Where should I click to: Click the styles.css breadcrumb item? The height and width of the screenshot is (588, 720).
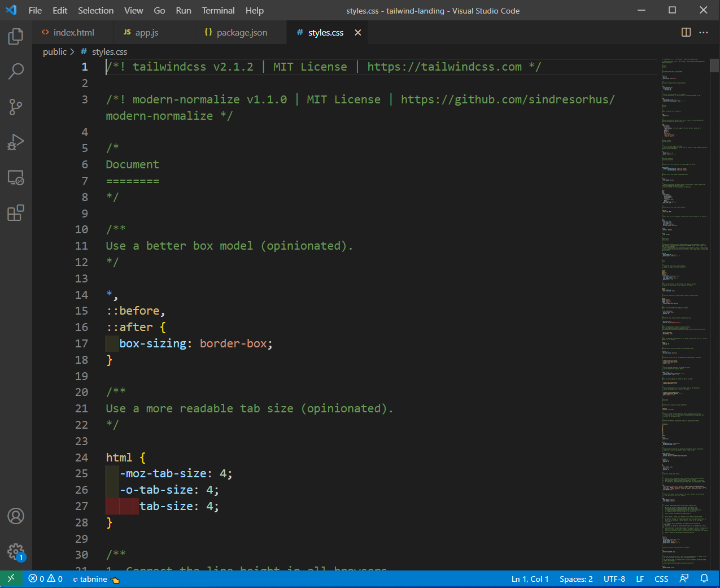point(110,51)
